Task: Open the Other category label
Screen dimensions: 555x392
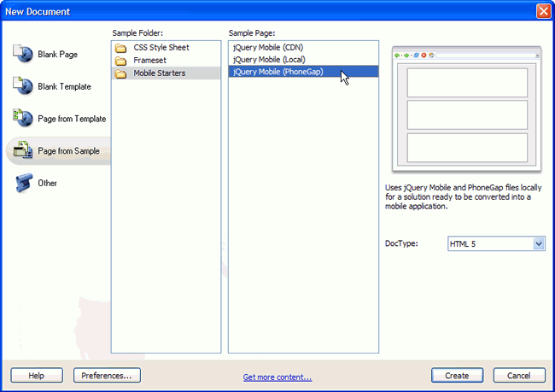Action: coord(48,183)
